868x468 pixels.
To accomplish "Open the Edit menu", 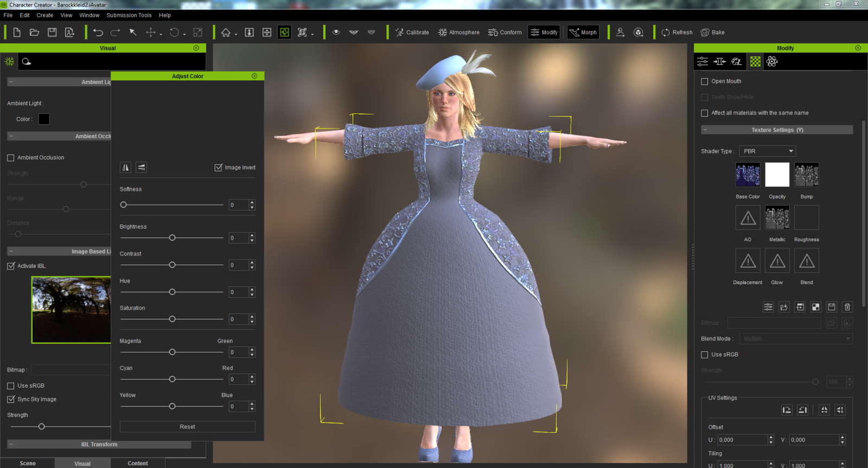I will 25,15.
